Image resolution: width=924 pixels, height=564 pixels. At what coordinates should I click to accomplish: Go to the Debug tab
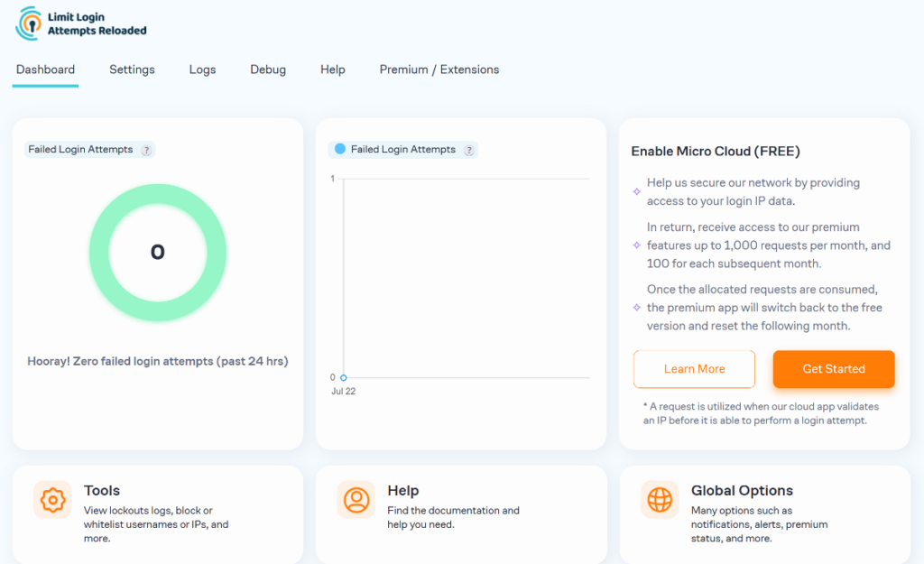pyautogui.click(x=268, y=69)
